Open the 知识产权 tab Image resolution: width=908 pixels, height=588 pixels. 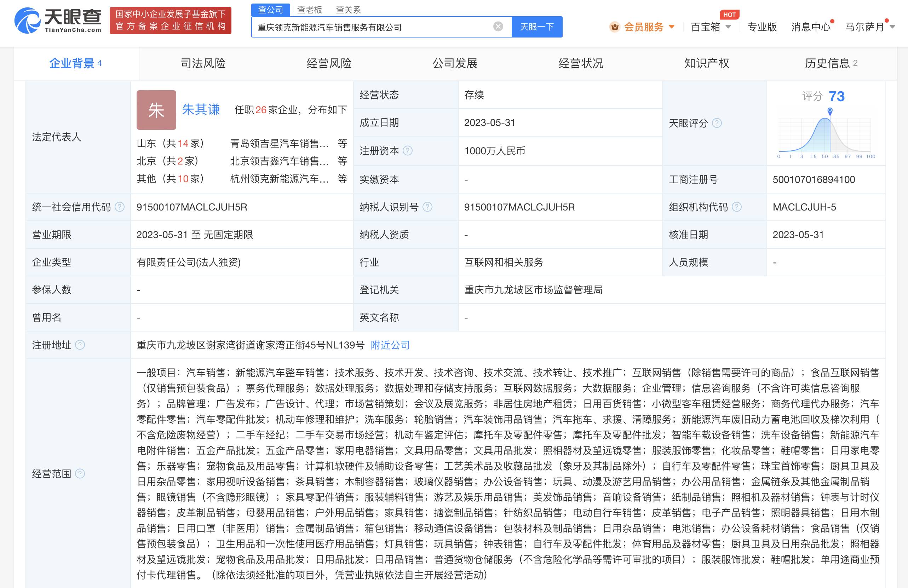pyautogui.click(x=707, y=63)
